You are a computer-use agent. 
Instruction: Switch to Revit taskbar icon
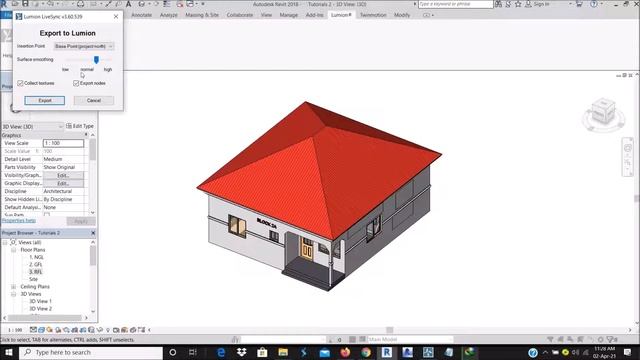click(x=387, y=352)
